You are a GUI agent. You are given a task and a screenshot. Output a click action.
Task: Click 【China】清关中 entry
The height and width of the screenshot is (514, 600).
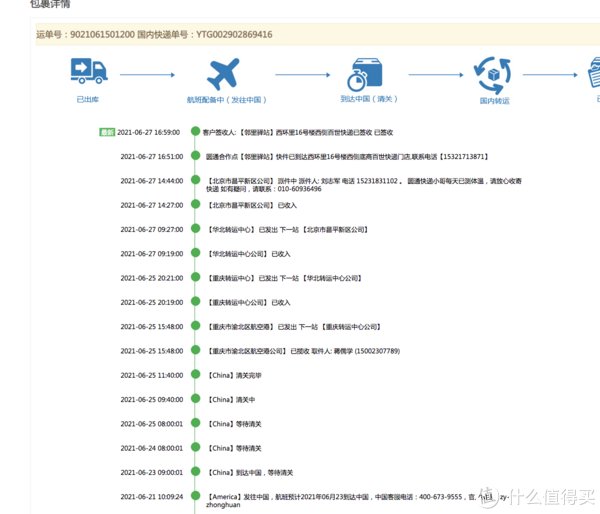coord(231,400)
